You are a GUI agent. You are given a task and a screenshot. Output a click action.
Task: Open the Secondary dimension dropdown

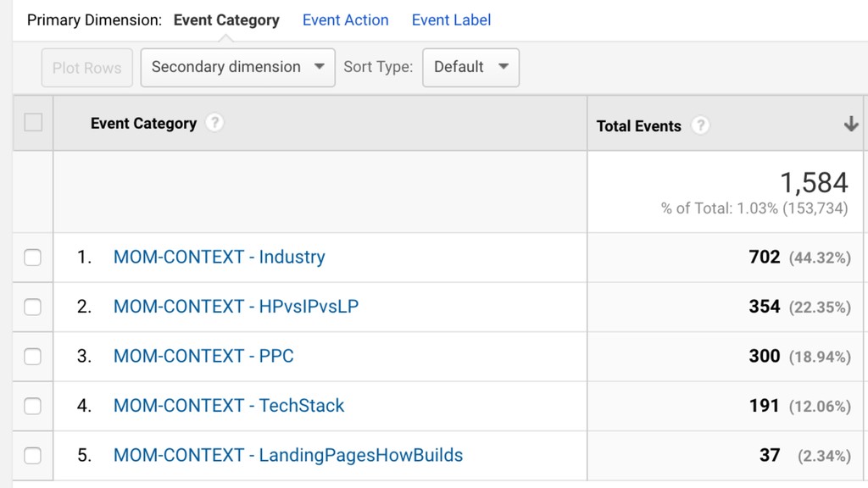[x=238, y=68]
